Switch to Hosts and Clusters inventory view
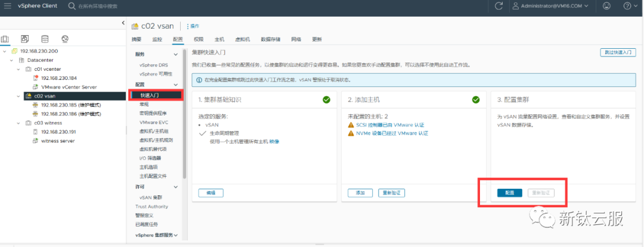This screenshot has width=644, height=247. 5,39
